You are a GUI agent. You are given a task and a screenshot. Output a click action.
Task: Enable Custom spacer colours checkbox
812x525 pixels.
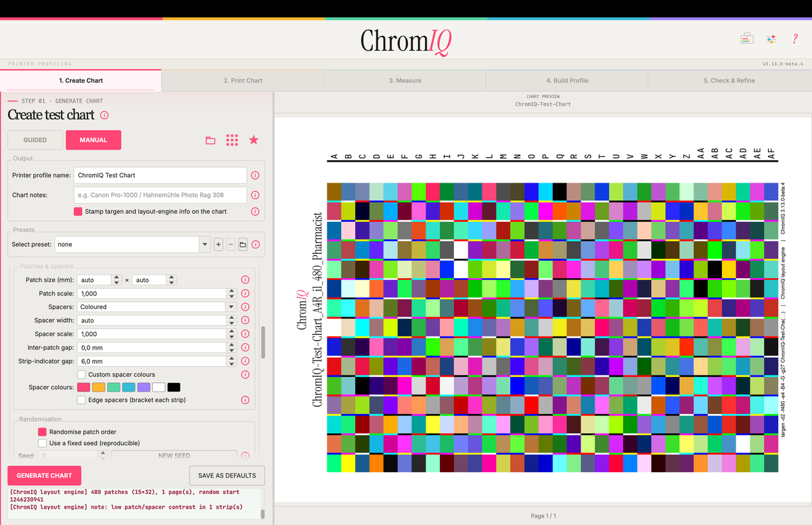coord(81,374)
